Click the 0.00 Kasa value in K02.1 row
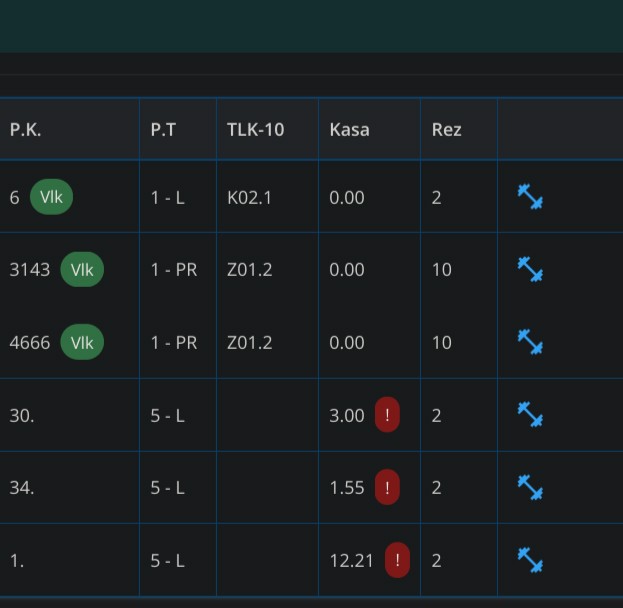Image resolution: width=623 pixels, height=608 pixels. pos(347,198)
